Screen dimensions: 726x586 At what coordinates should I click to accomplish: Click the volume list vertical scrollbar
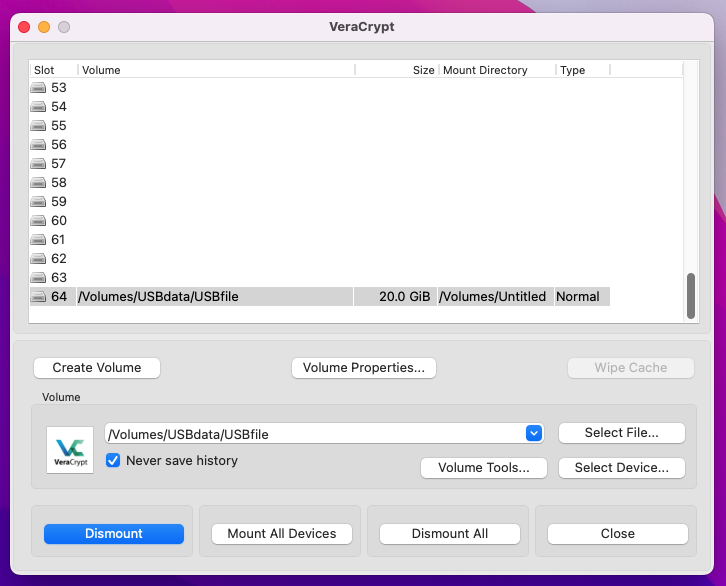tap(690, 296)
